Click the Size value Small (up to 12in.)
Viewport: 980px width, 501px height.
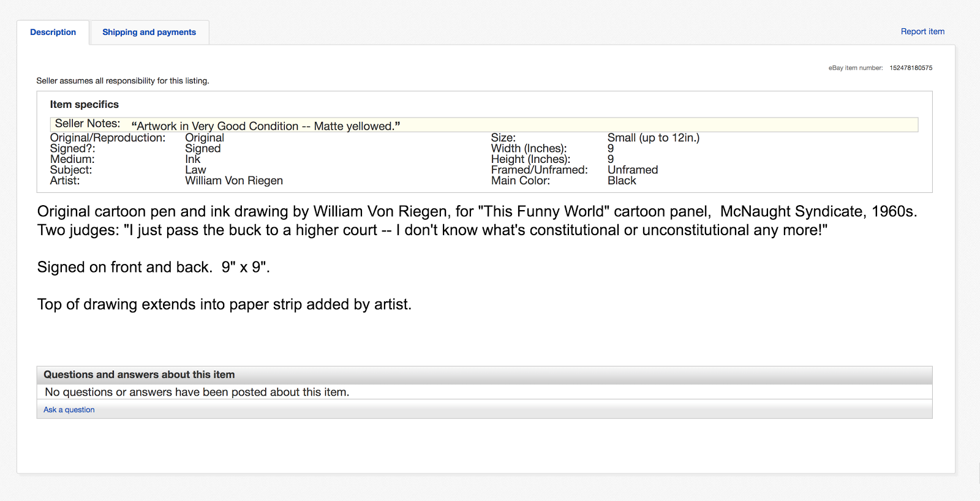click(x=653, y=138)
